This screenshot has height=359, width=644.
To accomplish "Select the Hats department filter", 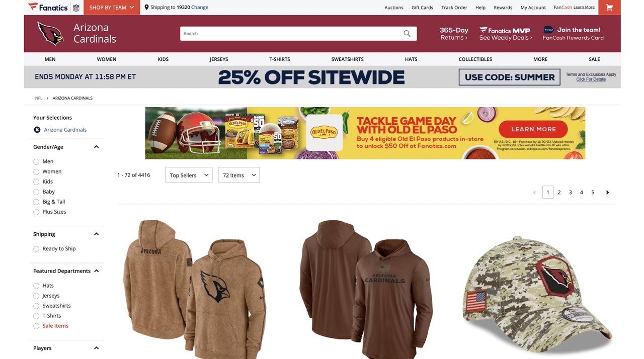I will [x=36, y=286].
